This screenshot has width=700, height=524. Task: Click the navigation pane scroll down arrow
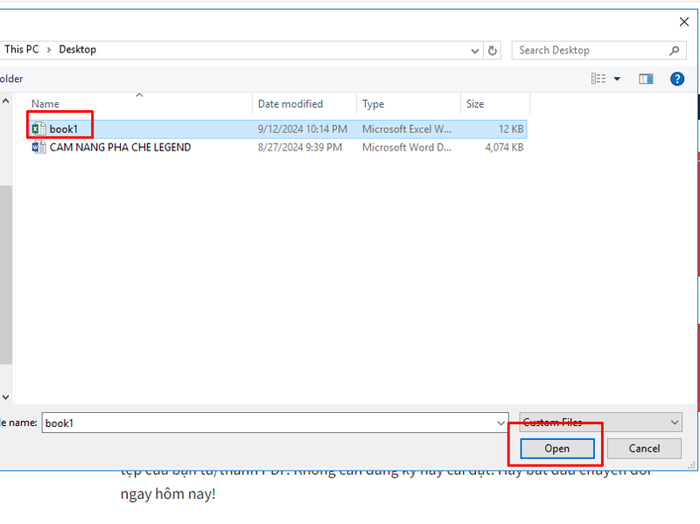(6, 397)
